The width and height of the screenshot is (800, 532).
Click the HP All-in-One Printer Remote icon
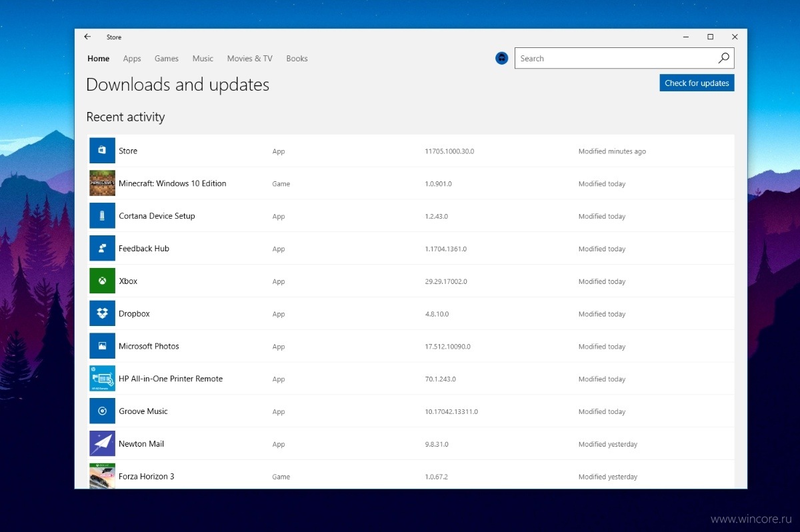(102, 379)
